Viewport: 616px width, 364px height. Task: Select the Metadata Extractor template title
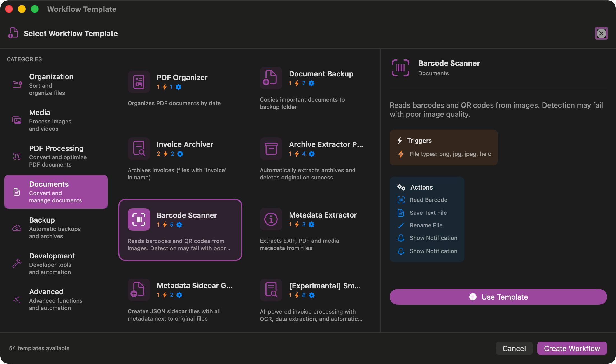323,215
